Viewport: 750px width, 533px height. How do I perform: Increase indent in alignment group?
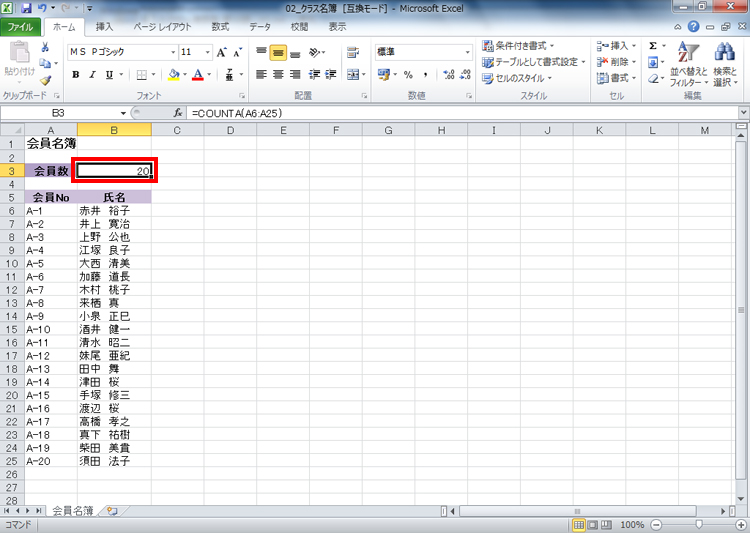point(331,75)
